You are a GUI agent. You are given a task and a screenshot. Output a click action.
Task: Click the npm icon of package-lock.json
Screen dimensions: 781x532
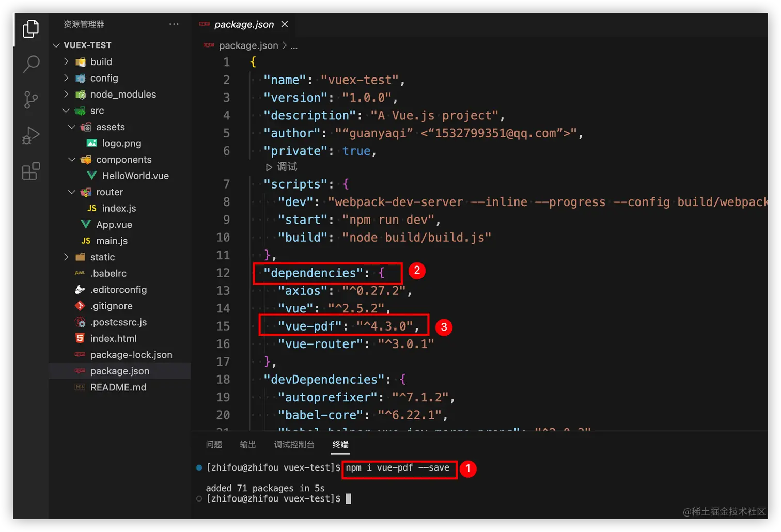click(x=81, y=355)
